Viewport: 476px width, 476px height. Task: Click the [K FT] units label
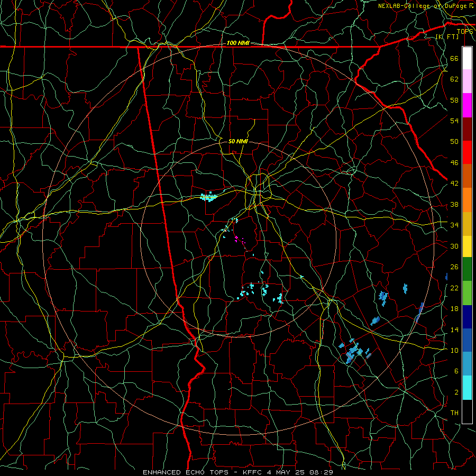[x=447, y=36]
